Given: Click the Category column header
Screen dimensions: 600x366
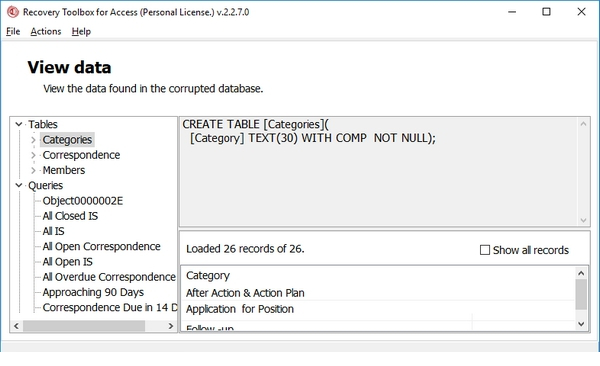Looking at the screenshot, I should [x=208, y=276].
